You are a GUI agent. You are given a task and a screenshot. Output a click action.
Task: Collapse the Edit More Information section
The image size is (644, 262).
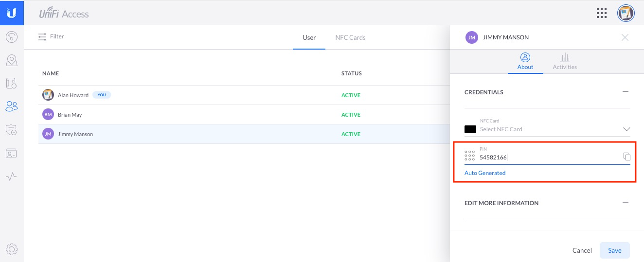626,202
